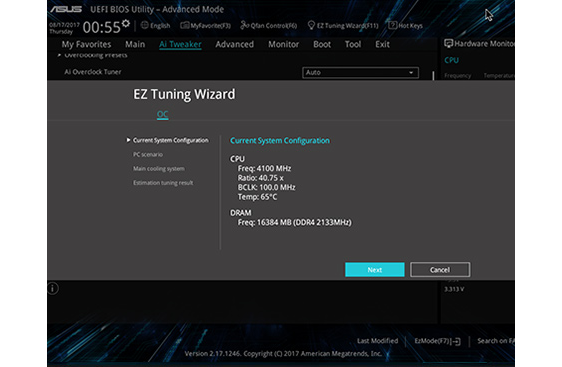
Task: Select the PC scenario step
Action: (148, 154)
